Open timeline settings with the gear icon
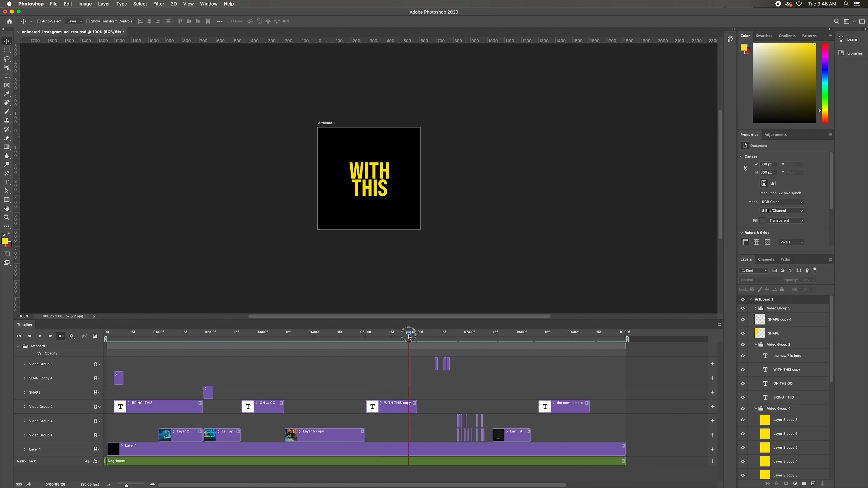 click(72, 336)
